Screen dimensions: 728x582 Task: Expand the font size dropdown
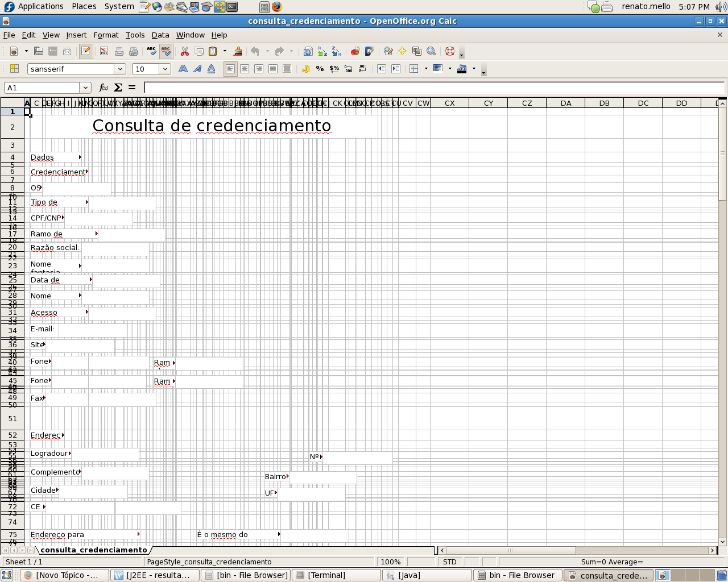click(x=165, y=69)
